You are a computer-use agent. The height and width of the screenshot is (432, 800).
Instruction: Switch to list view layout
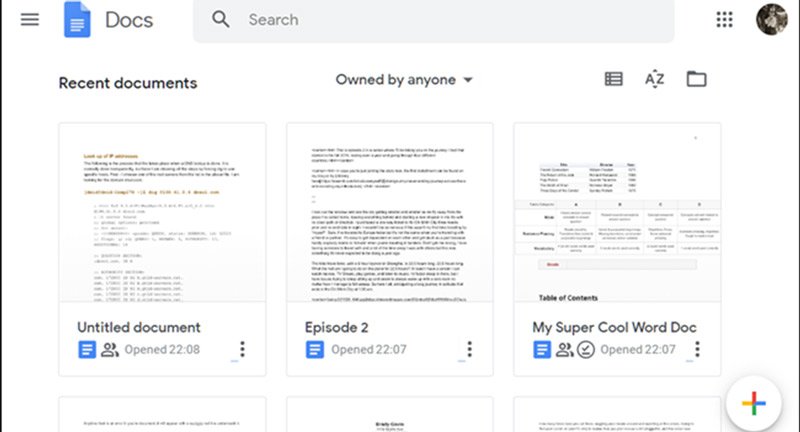click(613, 80)
